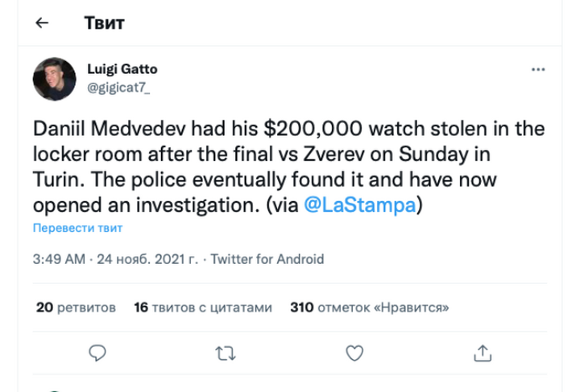View the 20 ретвитов list

[x=76, y=307]
